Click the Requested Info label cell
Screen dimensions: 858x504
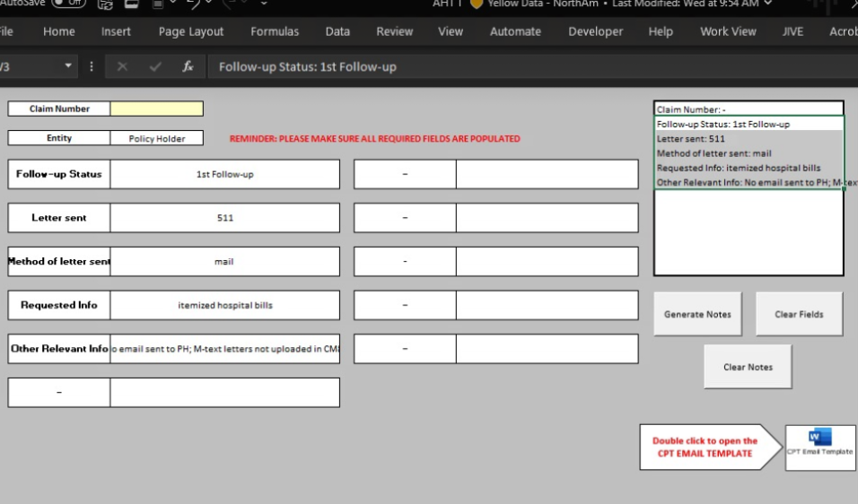point(59,305)
